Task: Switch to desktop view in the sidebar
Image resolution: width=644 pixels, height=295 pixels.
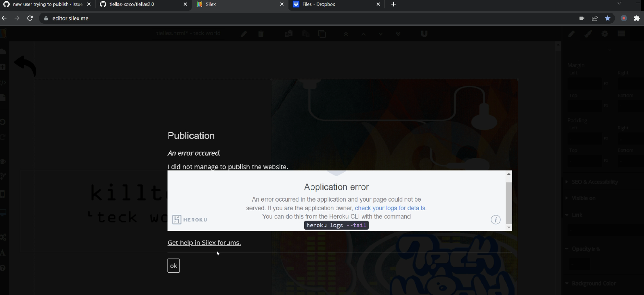Action: point(3,212)
